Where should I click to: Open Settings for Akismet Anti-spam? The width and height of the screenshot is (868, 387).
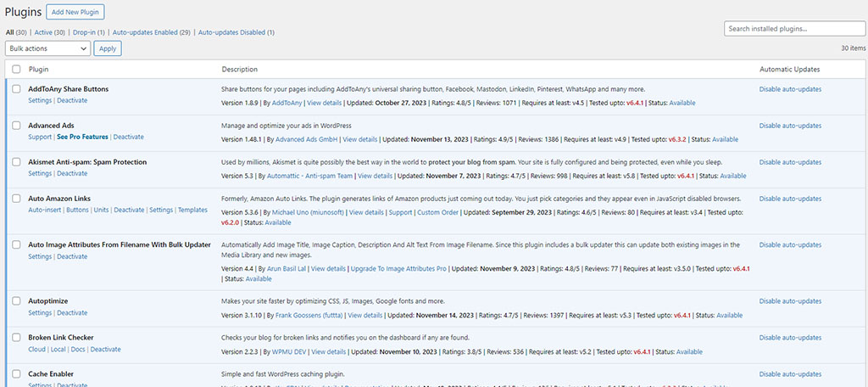click(x=40, y=173)
